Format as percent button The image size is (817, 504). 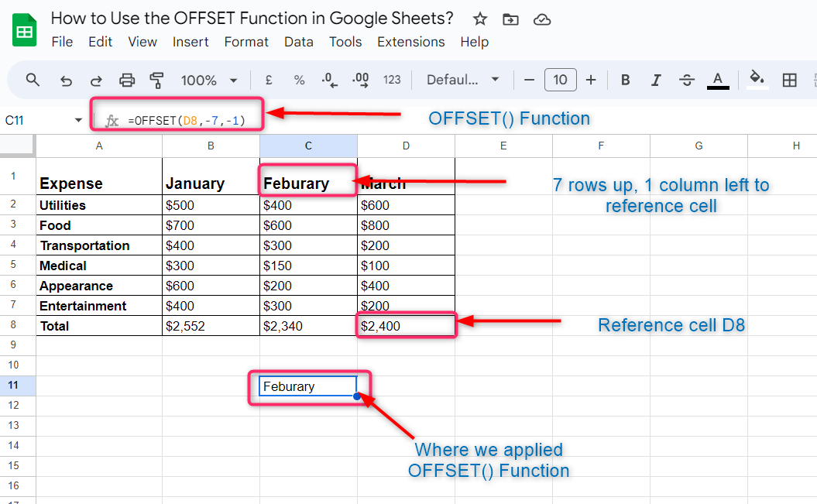[299, 80]
